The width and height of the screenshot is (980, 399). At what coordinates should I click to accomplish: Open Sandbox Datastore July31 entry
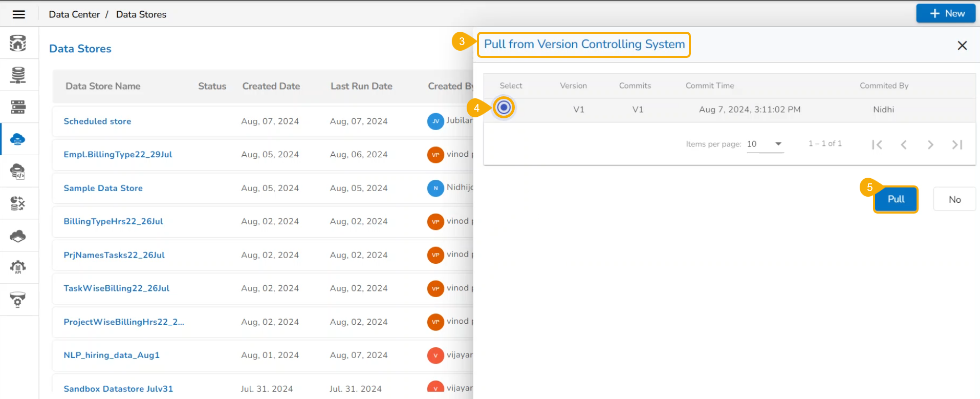pyautogui.click(x=118, y=389)
